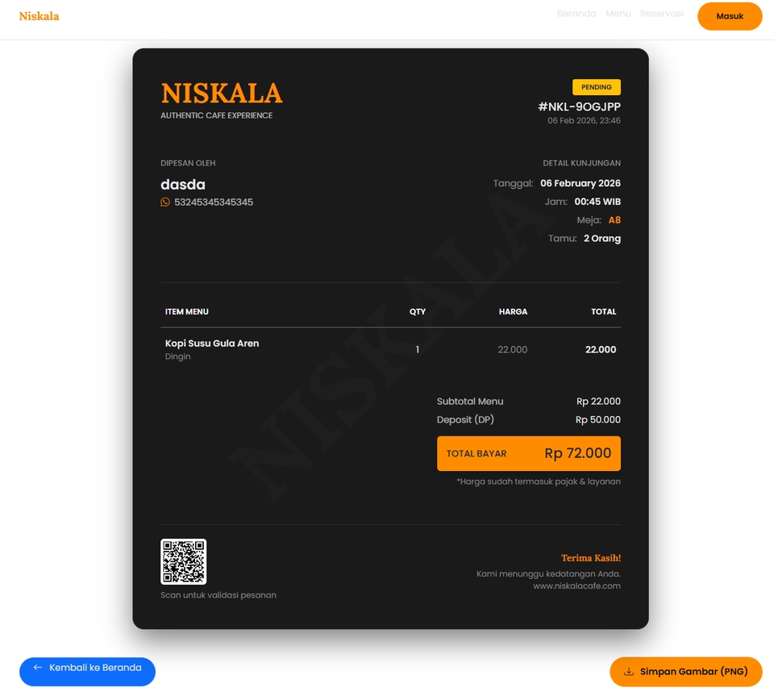Image resolution: width=774 pixels, height=700 pixels.
Task: Click the NISKALA receipt heading
Action: (x=222, y=94)
